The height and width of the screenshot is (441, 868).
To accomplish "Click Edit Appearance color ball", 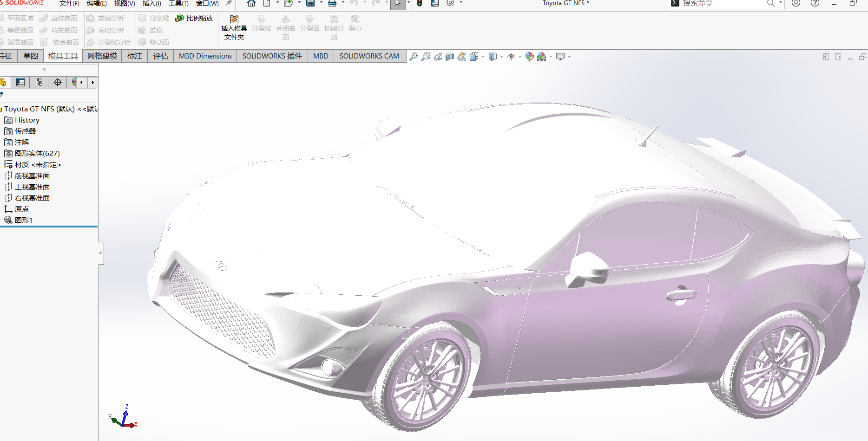I will pyautogui.click(x=529, y=57).
